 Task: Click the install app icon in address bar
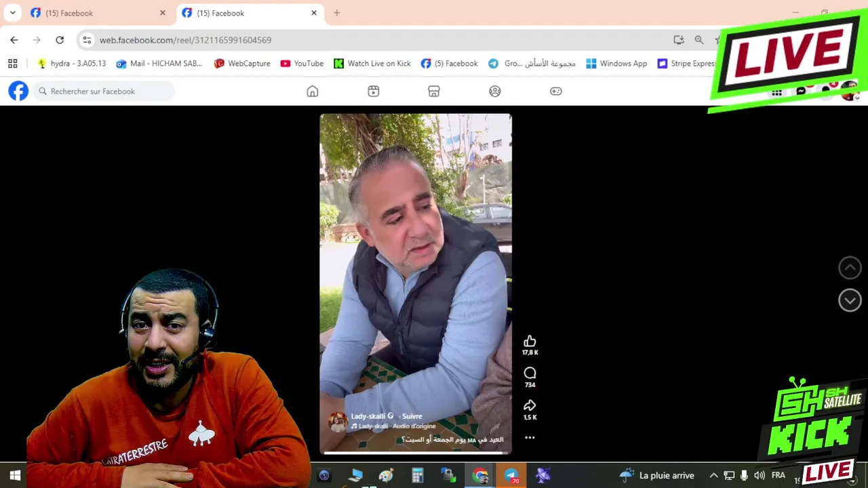tap(679, 40)
